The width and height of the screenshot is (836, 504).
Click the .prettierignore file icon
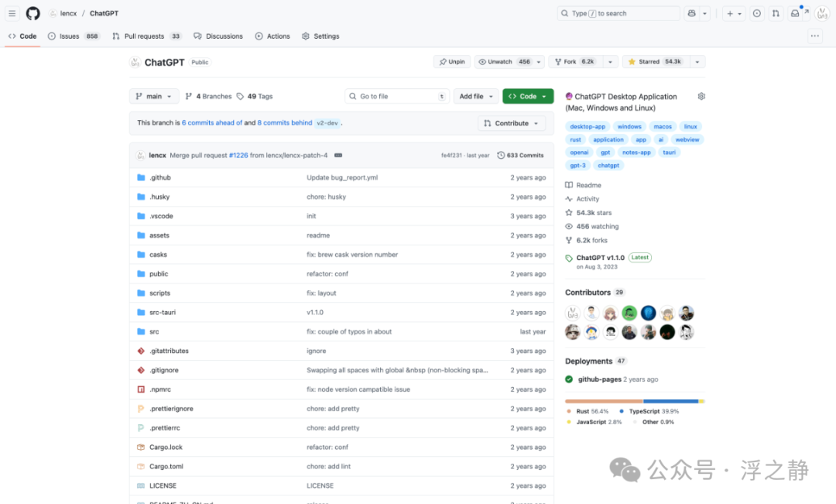coord(141,409)
